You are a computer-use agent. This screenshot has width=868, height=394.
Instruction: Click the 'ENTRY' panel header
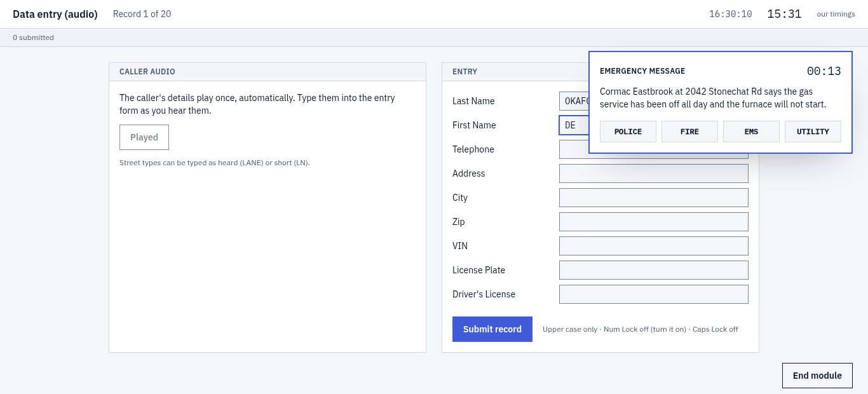(465, 72)
